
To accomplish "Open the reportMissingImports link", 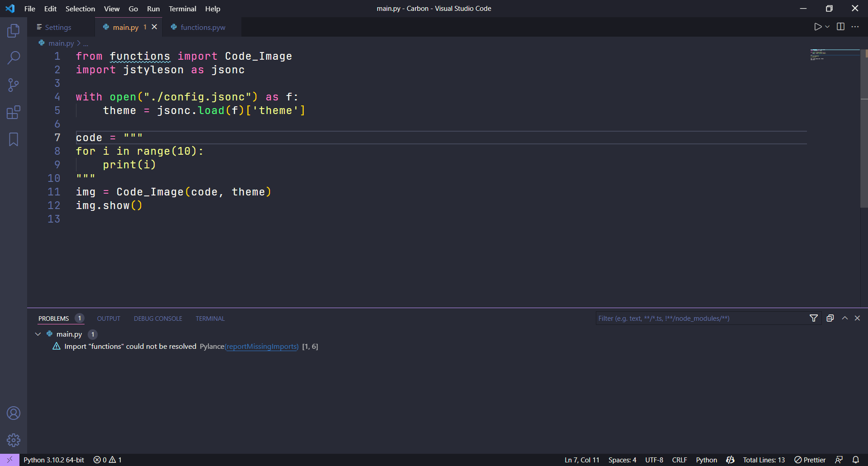I will point(261,346).
